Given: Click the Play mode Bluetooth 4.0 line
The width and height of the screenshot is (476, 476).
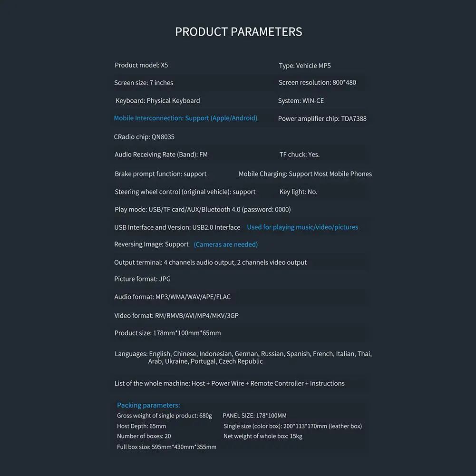Looking at the screenshot, I should 203,209.
